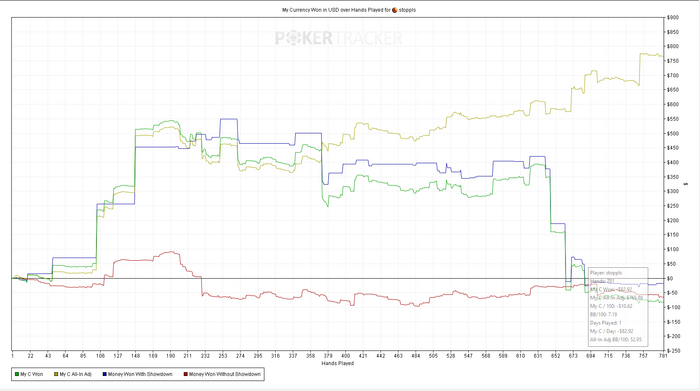Click the 148 tick on the x-axis
The height and width of the screenshot is (391, 700).
click(135, 356)
